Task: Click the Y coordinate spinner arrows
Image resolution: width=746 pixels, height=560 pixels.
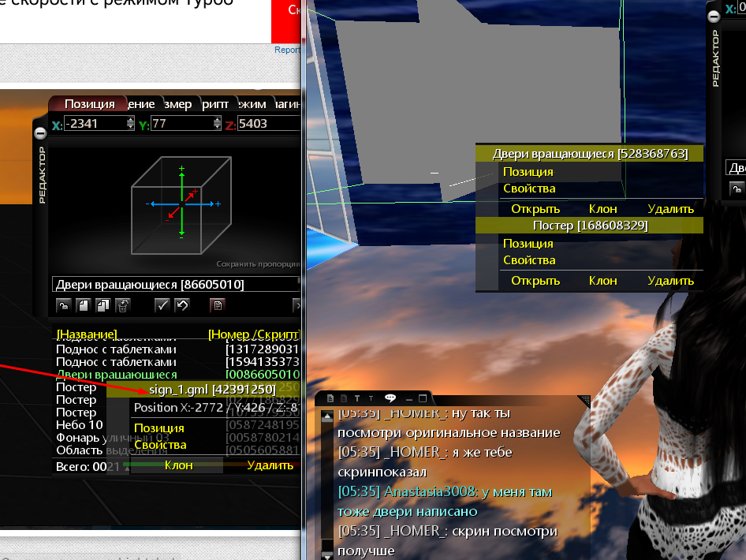Action: pos(217,124)
